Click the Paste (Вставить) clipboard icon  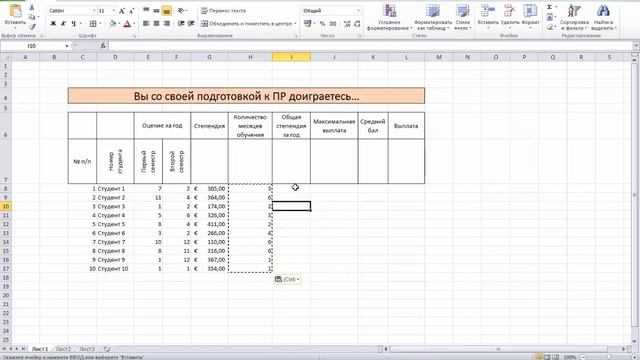click(15, 11)
